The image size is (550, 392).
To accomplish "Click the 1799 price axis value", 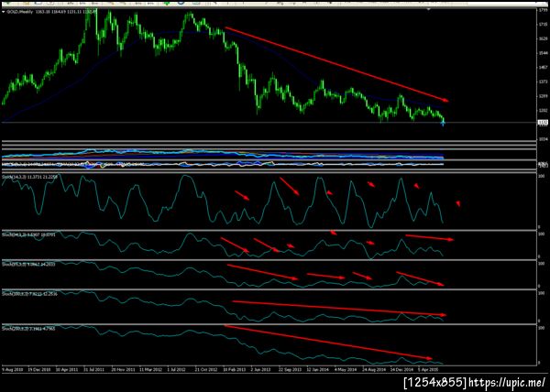I will tap(543, 10).
